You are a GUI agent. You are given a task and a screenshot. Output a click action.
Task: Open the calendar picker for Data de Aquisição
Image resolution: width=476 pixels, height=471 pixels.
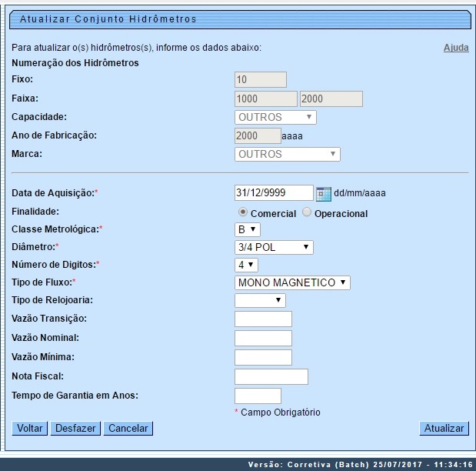pos(323,193)
